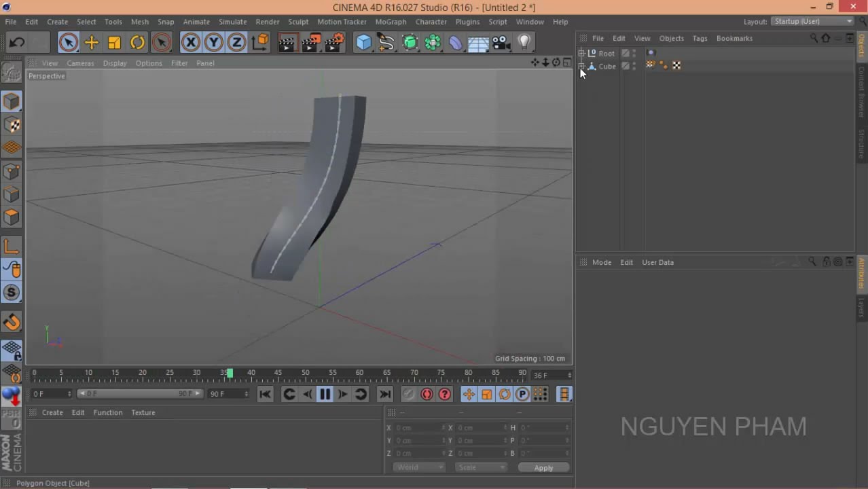Click the Undo arrow icon
Screen dimensions: 868x489
(17, 43)
